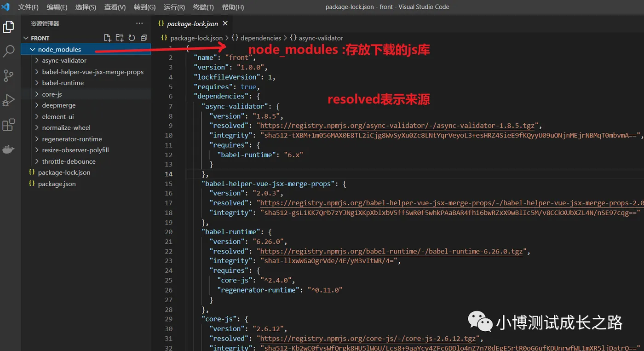Open explorer more actions ellipsis
The width and height of the screenshot is (644, 351).
point(139,23)
